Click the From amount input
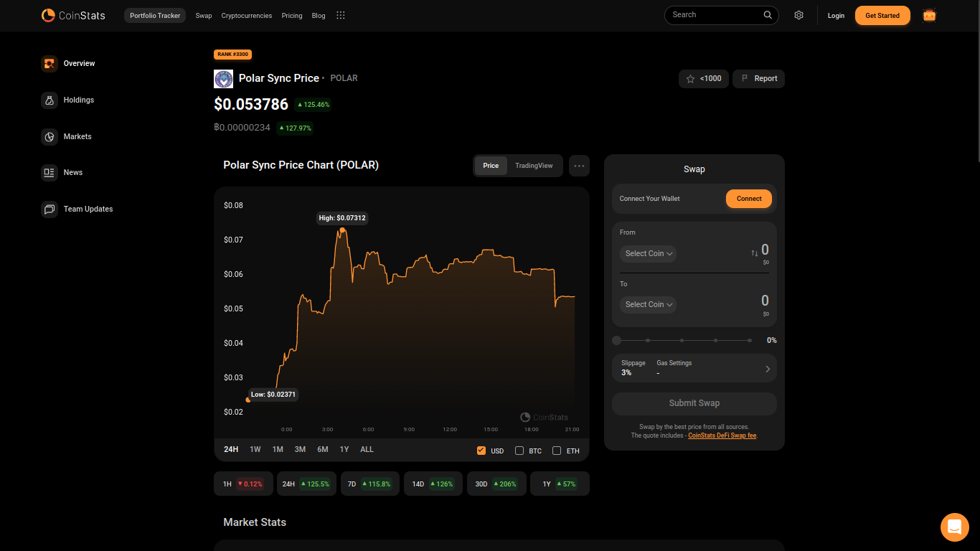Image resolution: width=980 pixels, height=551 pixels. 765,250
